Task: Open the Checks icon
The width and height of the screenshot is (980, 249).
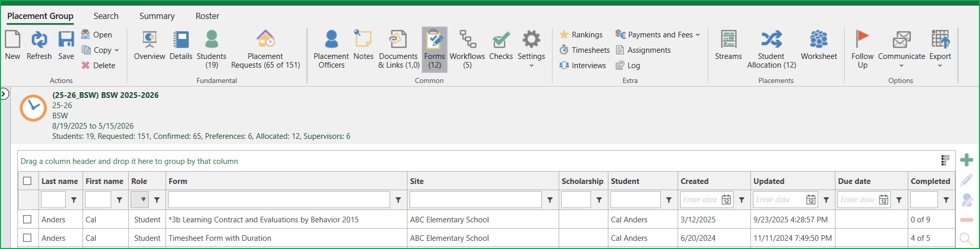Action: (x=501, y=39)
